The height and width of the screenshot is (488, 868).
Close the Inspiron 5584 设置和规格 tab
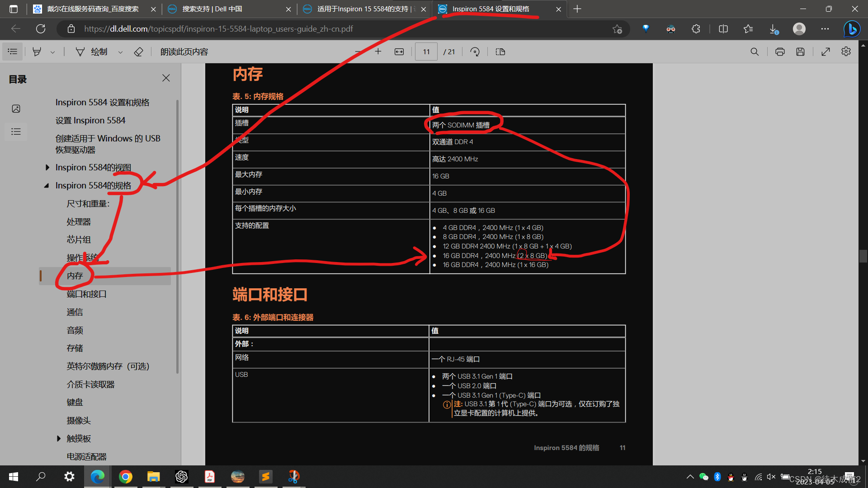(558, 9)
